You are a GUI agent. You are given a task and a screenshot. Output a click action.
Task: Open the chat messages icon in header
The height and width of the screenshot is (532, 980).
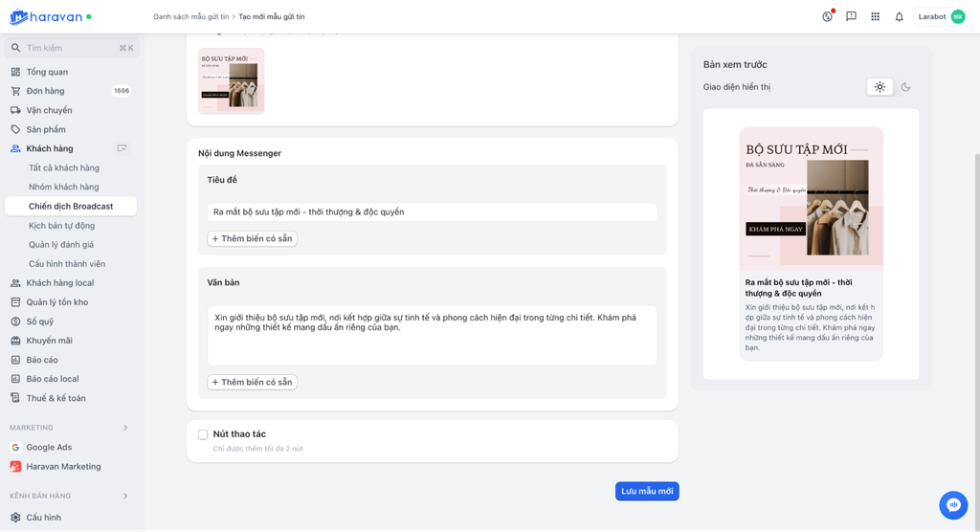(x=851, y=16)
